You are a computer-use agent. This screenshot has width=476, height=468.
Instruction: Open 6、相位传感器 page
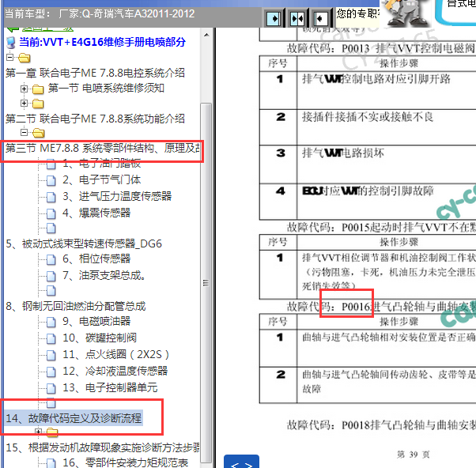[96, 259]
